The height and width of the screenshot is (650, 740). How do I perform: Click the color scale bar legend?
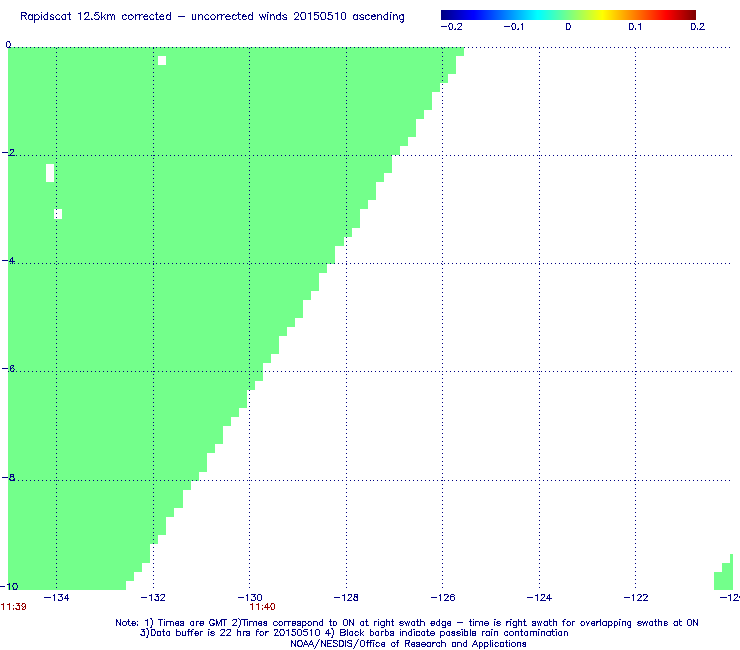click(x=568, y=15)
